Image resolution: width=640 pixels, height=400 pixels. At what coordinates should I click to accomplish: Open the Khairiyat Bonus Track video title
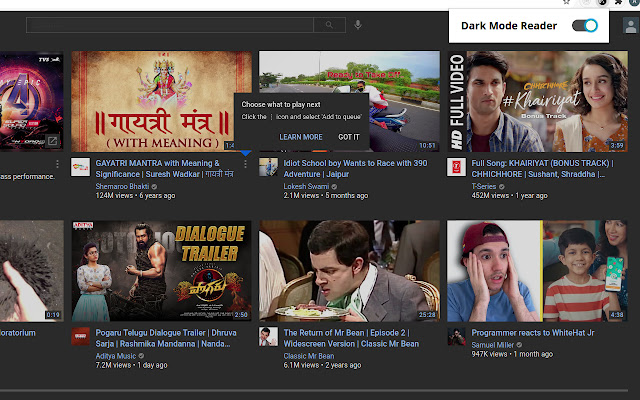pos(542,169)
